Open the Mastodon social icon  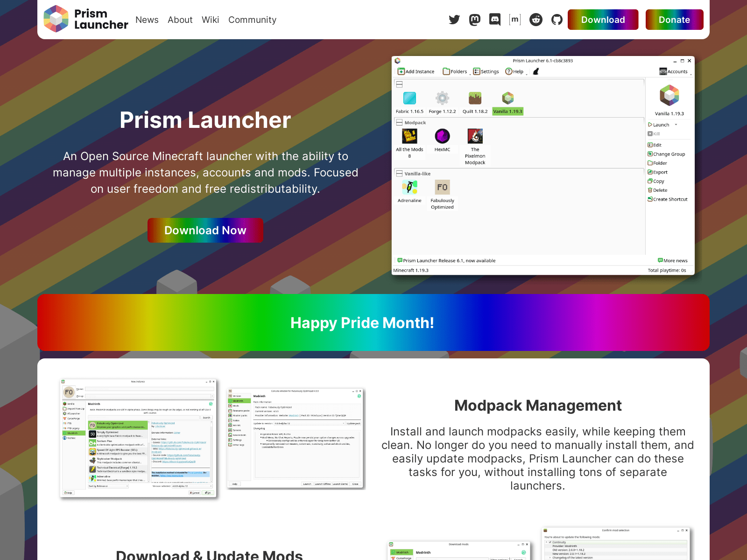475,20
